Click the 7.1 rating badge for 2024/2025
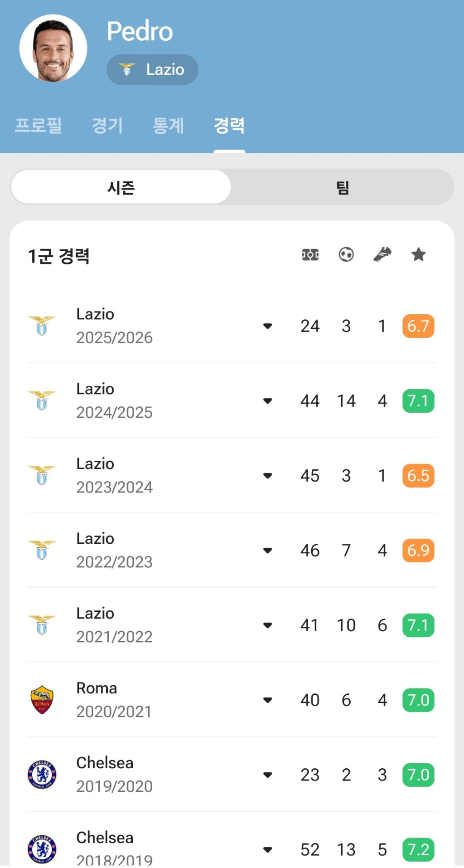This screenshot has width=464, height=868. [418, 401]
